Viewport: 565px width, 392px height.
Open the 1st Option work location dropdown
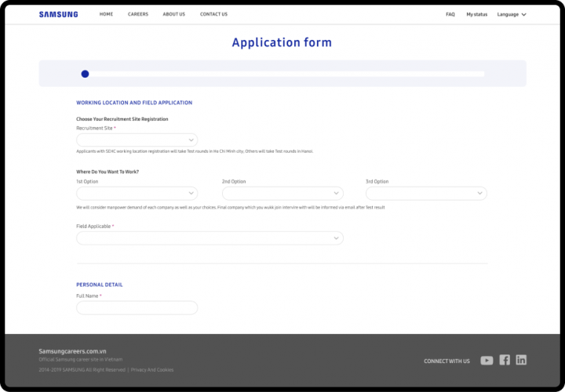point(137,194)
